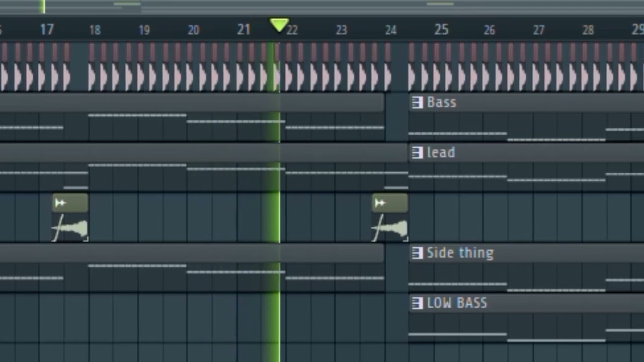
Task: Jump to bar 27 on the timeline ruler
Action: pos(538,30)
